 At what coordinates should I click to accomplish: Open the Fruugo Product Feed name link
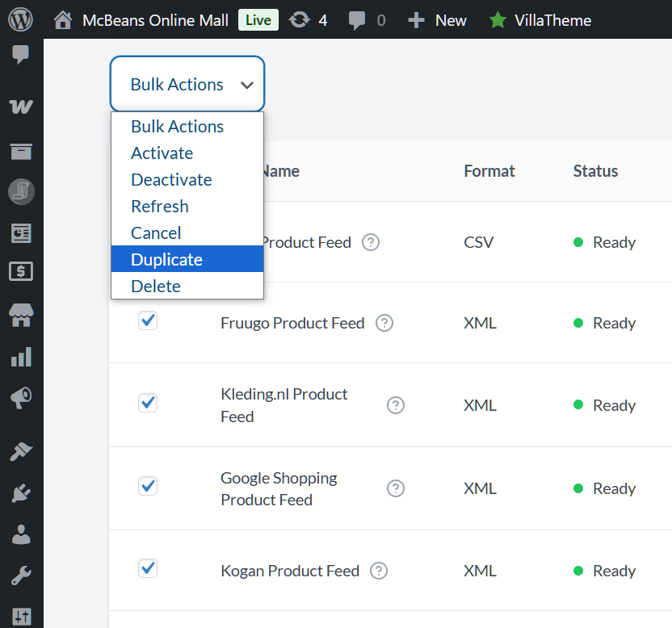[x=292, y=323]
